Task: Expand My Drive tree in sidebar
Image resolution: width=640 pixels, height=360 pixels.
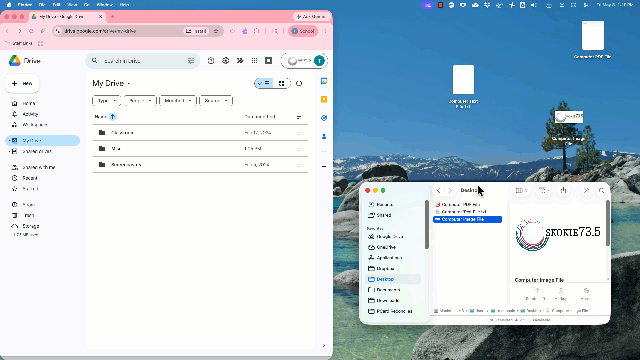Action: click(9, 140)
